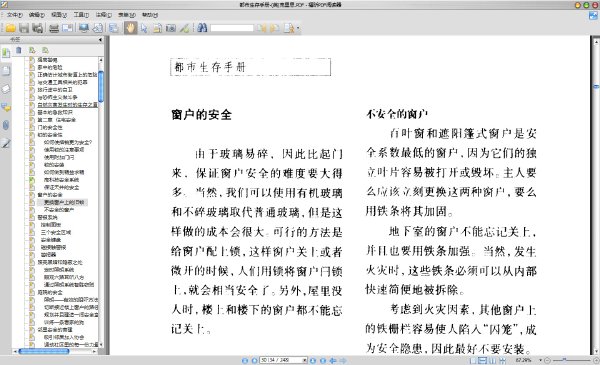Go to last page button
600x365 pixels.
pos(323,360)
